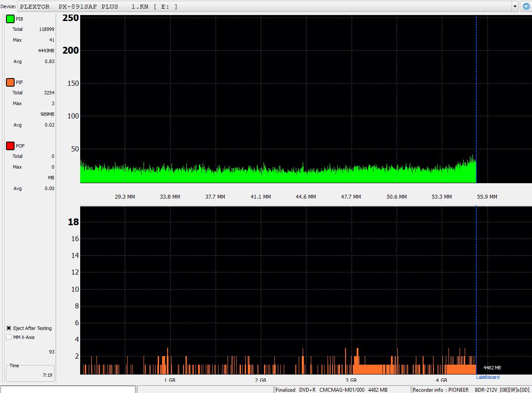Screen dimensions: 532x393
Task: Click the empty status field at bottom left
Action: click(x=68, y=390)
